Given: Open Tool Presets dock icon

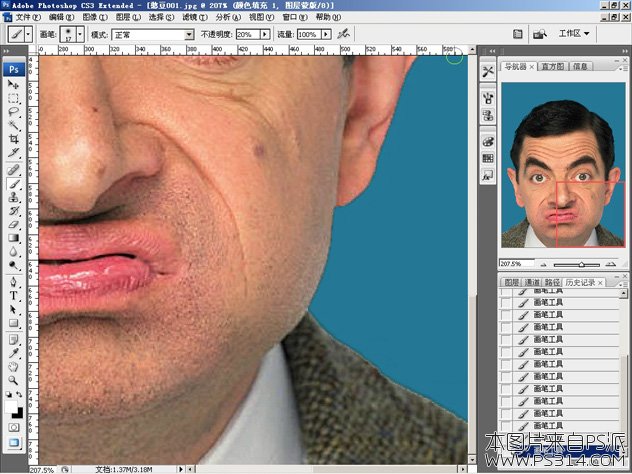Looking at the screenshot, I should 488,72.
